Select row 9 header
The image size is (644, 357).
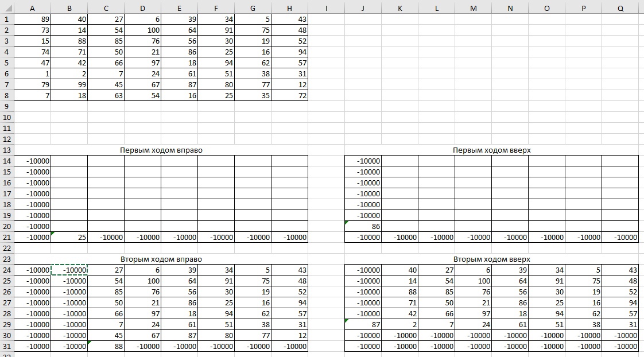click(x=6, y=106)
